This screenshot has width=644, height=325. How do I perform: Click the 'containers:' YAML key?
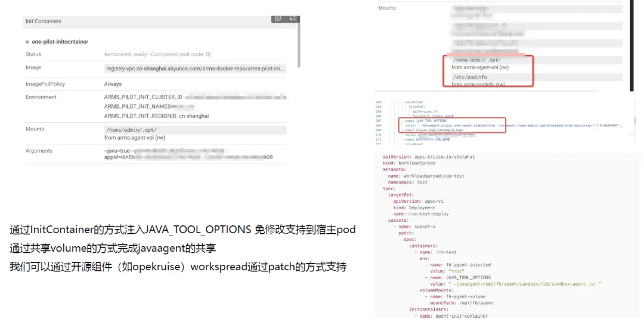pos(422,246)
